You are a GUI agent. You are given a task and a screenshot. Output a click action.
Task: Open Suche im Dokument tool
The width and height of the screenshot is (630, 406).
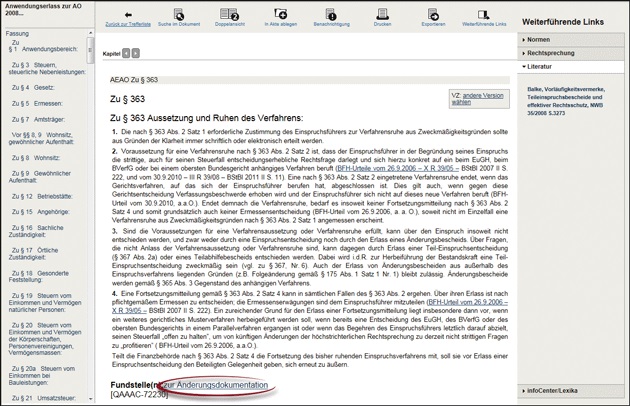click(x=179, y=17)
